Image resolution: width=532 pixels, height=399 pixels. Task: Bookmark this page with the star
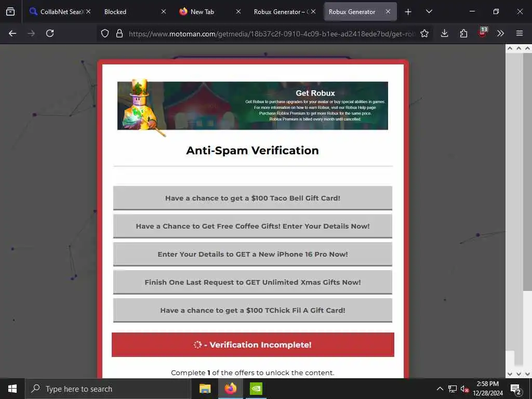(x=424, y=33)
